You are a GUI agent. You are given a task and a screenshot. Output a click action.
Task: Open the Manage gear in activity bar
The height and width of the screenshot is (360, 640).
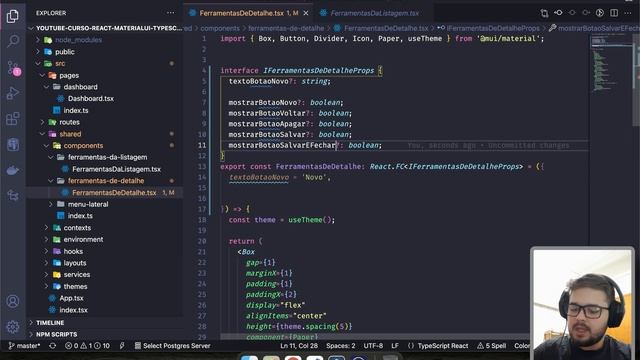click(x=13, y=327)
